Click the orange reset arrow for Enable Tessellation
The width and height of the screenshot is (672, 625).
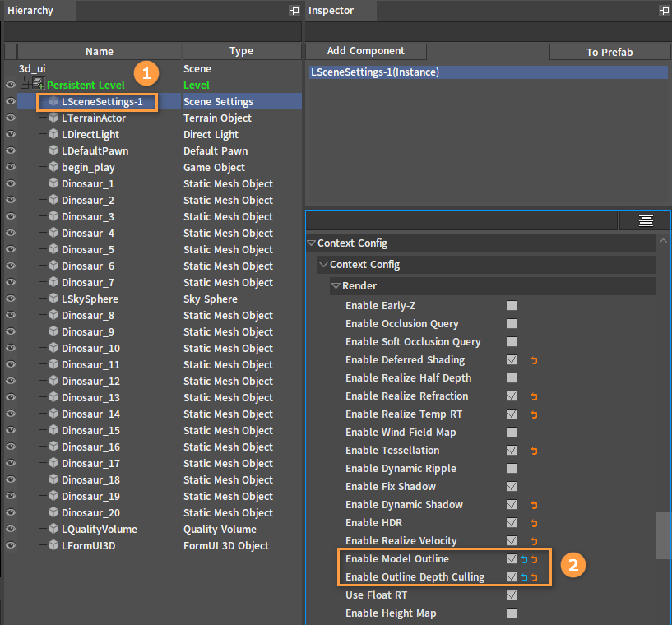[534, 451]
